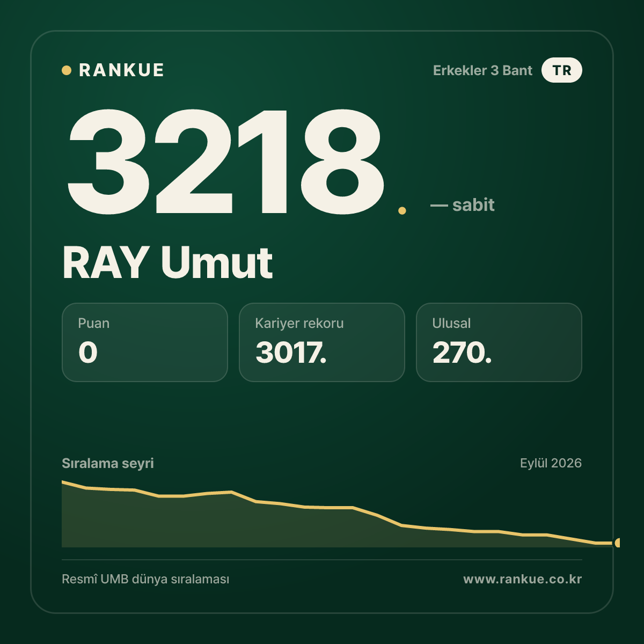This screenshot has height=644, width=644.
Task: Click the Eylül 2026 date label
Action: click(x=551, y=463)
